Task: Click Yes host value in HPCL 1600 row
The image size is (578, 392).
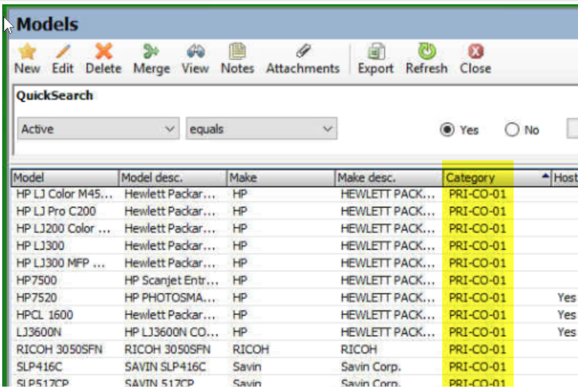Action: tap(567, 315)
